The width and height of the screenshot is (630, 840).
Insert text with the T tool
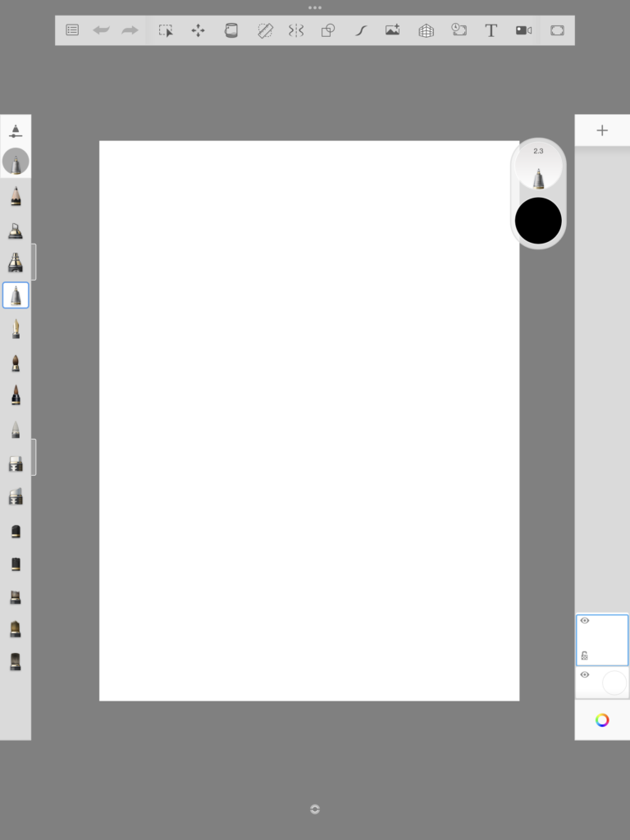coord(491,30)
